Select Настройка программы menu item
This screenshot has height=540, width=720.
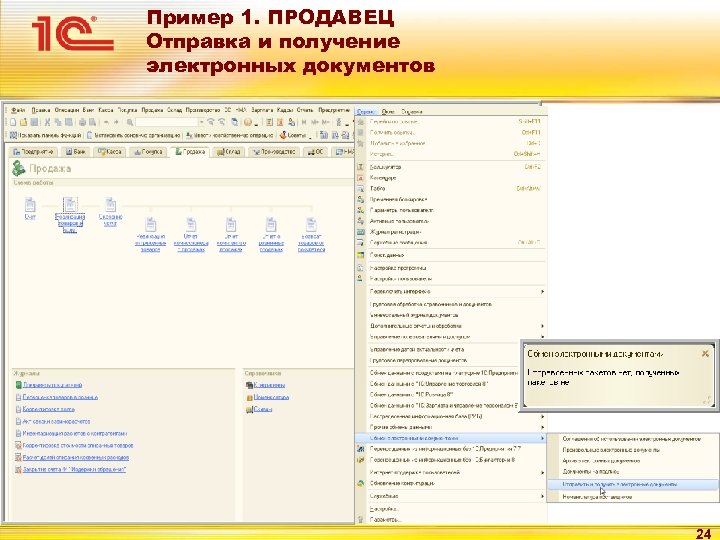(x=451, y=268)
